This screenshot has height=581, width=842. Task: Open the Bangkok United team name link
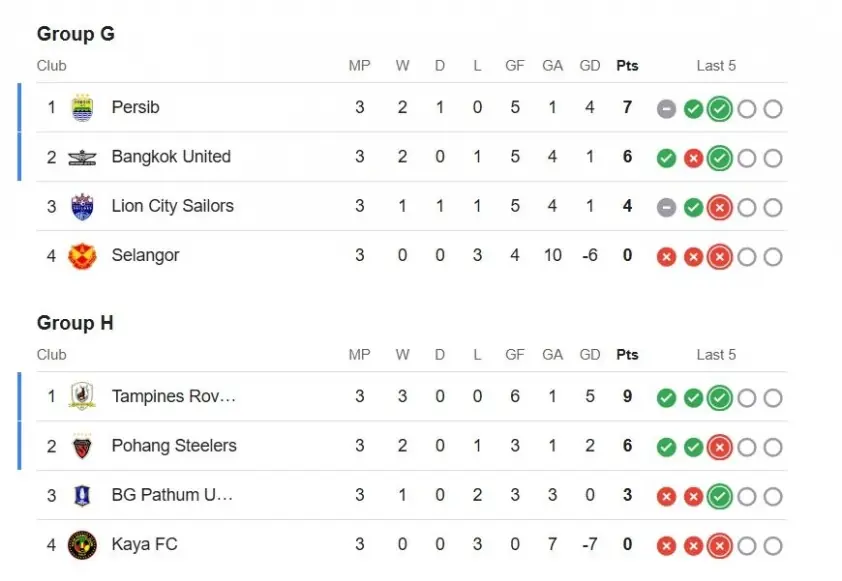click(x=171, y=157)
